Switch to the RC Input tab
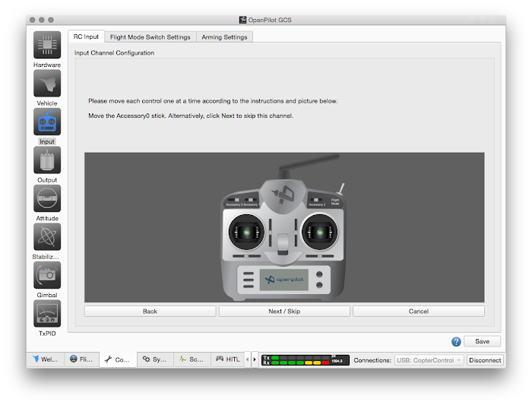 pos(86,36)
